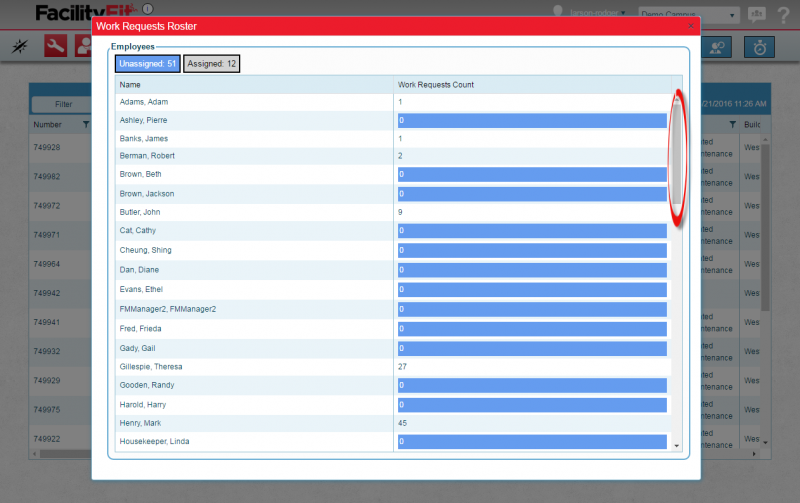Click the Filter button in background grid
This screenshot has width=800, height=503.
[x=62, y=104]
